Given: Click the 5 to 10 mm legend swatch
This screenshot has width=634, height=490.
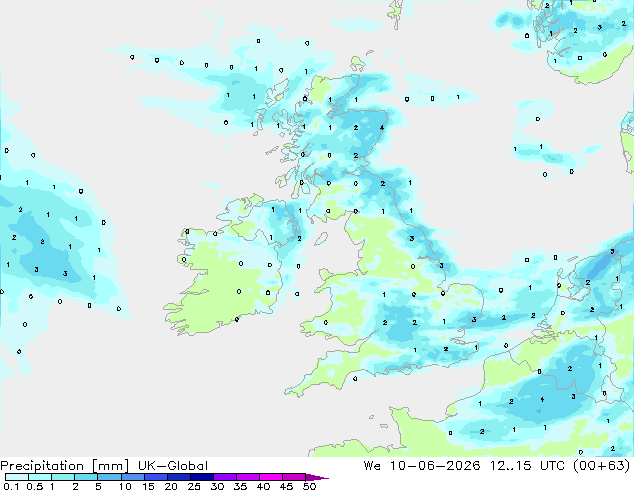Looking at the screenshot, I should 109,477.
